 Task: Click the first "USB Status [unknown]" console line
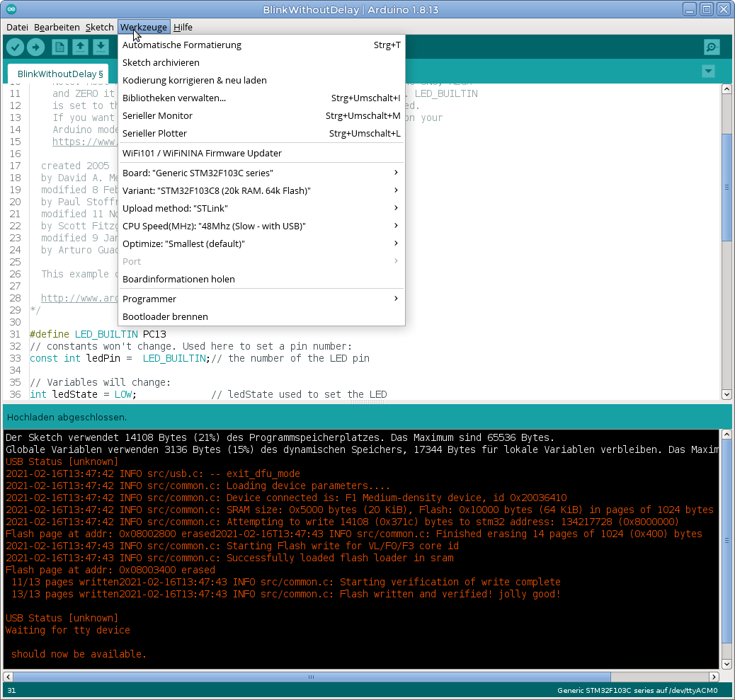[62, 461]
